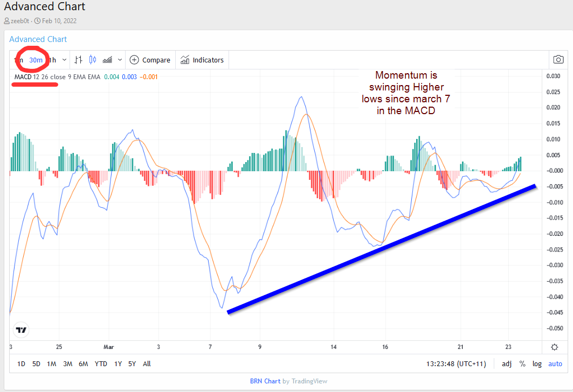Switch to the 30m interval

point(36,60)
